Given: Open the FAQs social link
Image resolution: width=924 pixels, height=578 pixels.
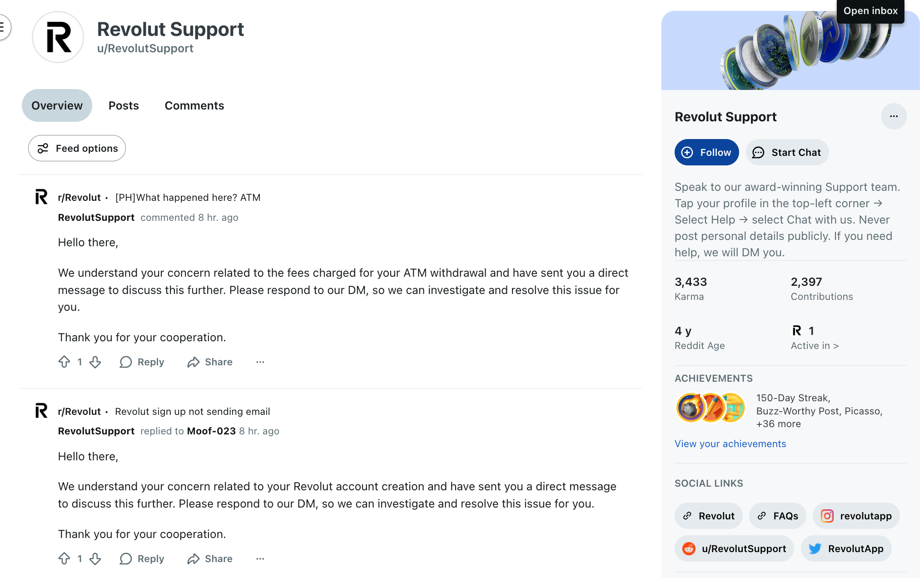Looking at the screenshot, I should [777, 516].
